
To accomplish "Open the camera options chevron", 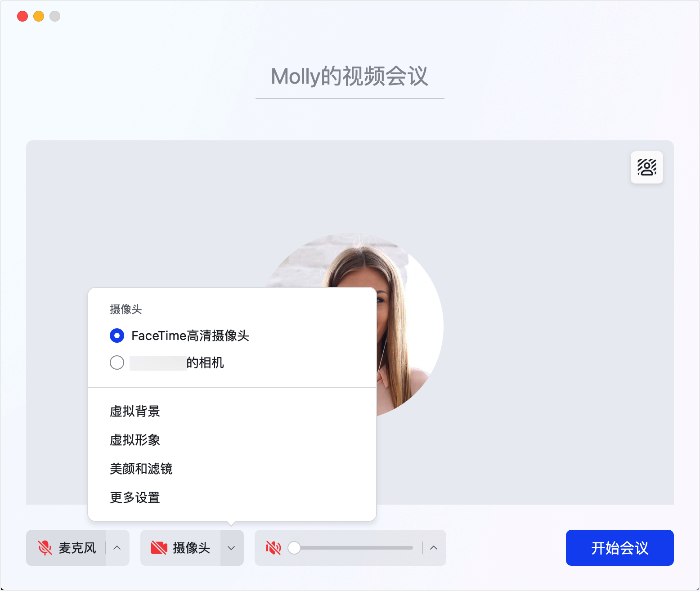I will (x=231, y=548).
